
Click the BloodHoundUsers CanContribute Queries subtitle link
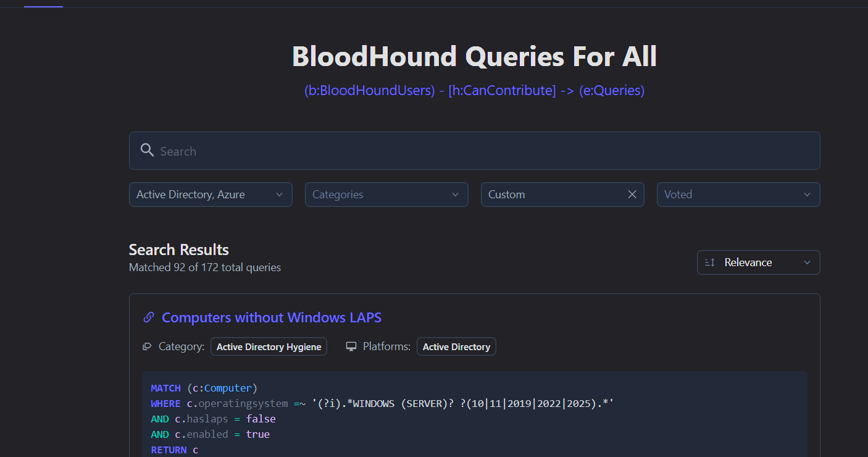click(474, 90)
